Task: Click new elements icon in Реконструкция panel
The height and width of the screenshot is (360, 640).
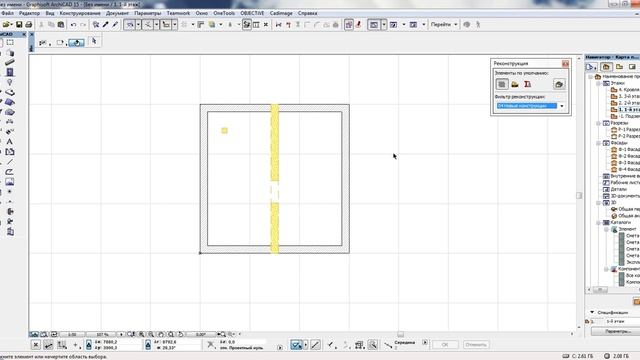Action: coord(527,84)
